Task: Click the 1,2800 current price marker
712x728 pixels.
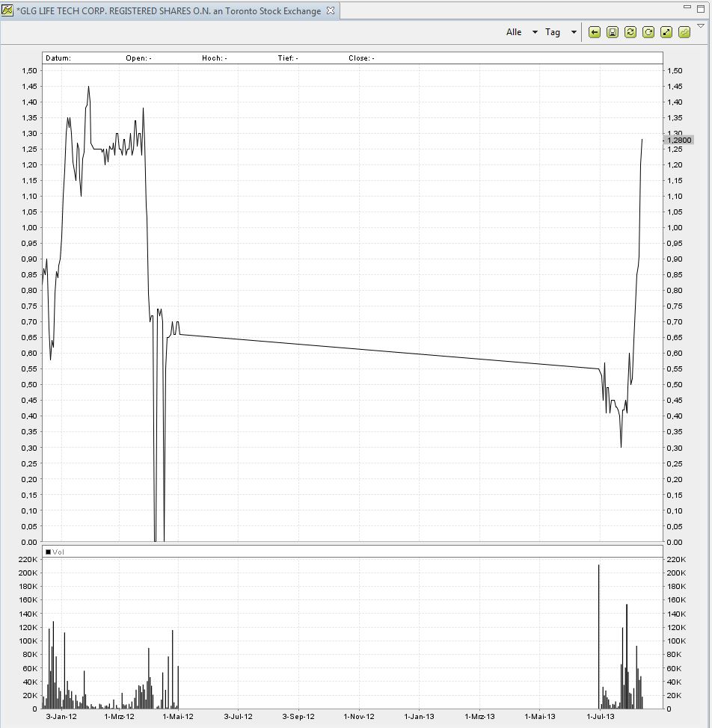Action: (679, 141)
